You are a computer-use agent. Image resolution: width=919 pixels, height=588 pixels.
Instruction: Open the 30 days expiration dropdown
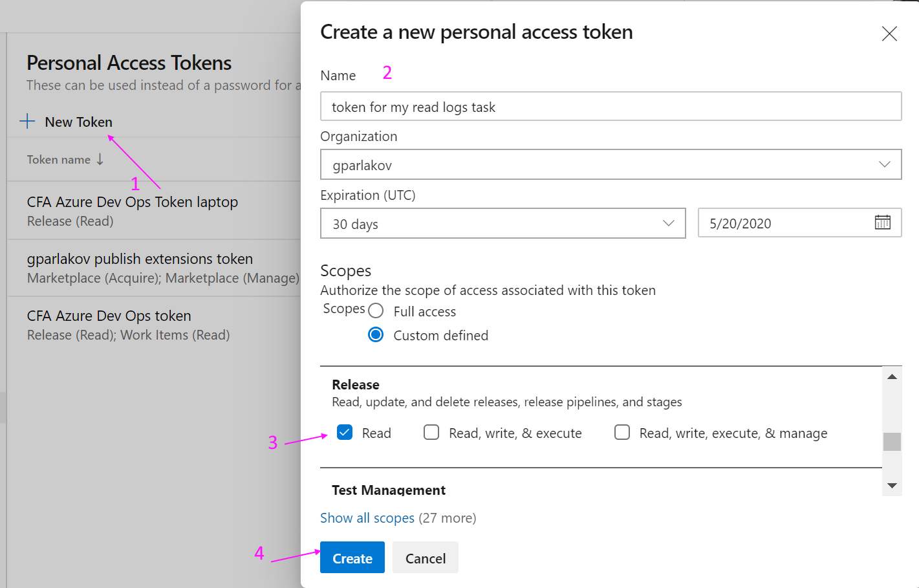(x=503, y=223)
